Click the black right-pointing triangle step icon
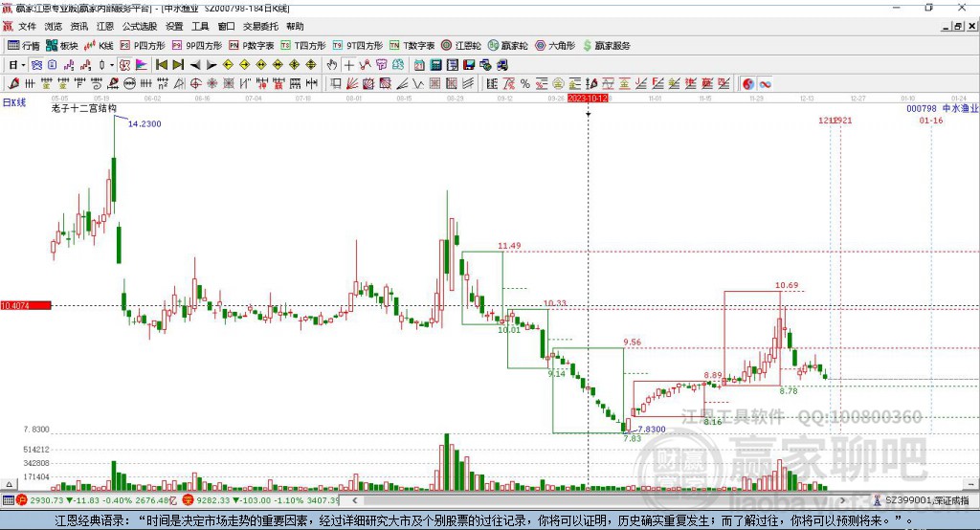 [212, 64]
